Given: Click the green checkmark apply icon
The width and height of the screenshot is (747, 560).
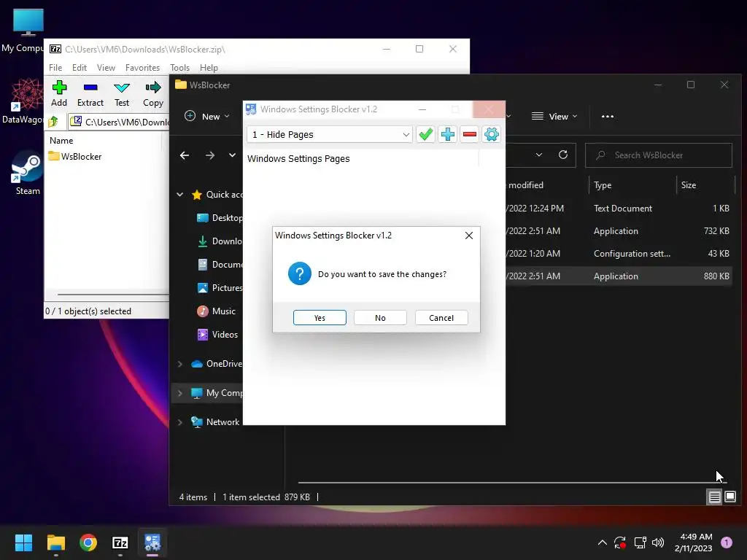Looking at the screenshot, I should [x=425, y=134].
